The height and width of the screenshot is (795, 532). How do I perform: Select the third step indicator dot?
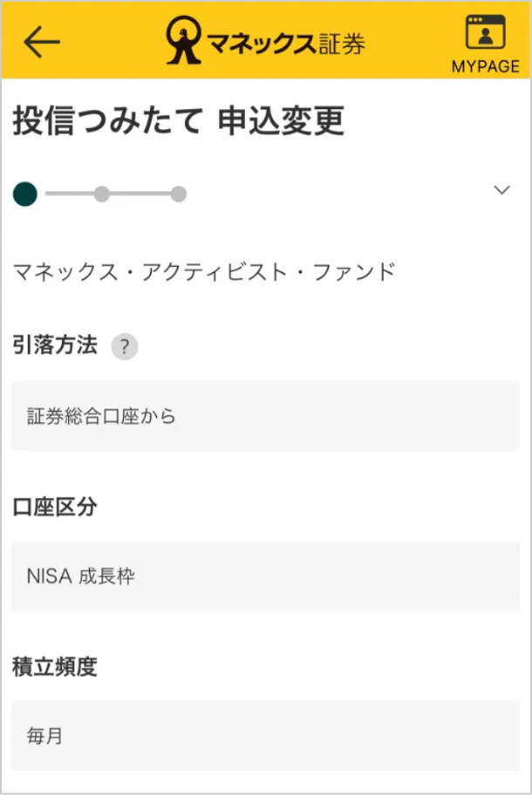tap(179, 194)
